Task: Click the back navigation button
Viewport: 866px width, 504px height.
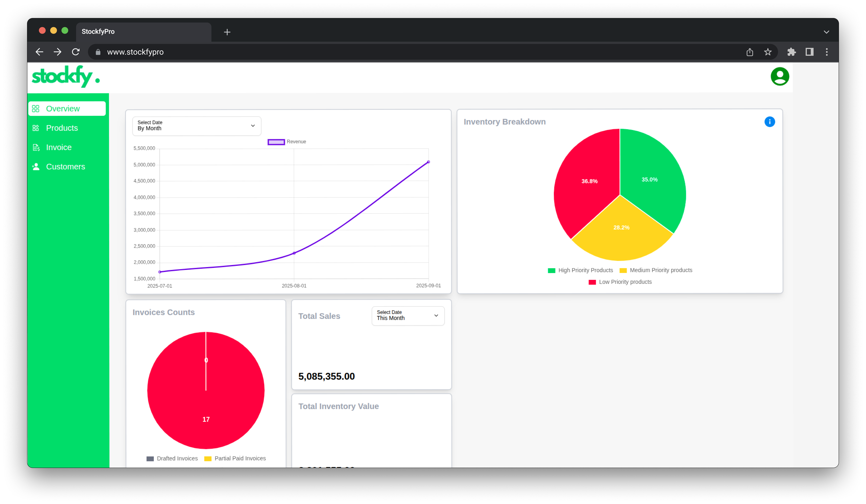Action: coord(39,52)
